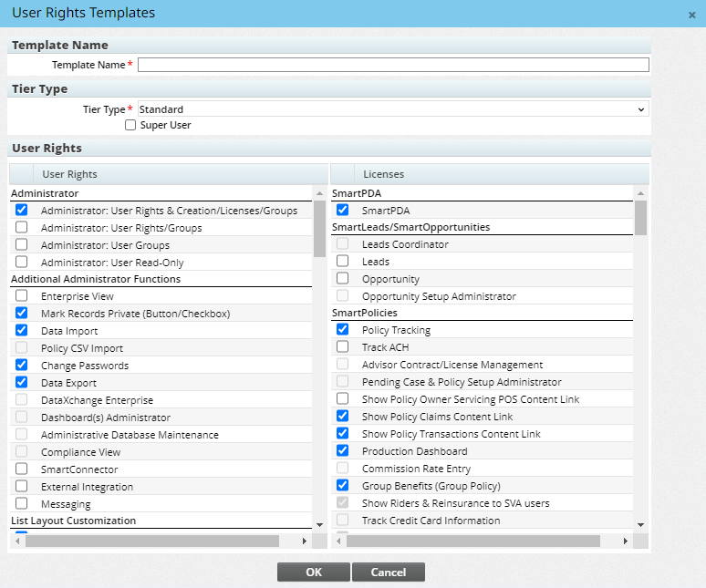This screenshot has height=588, width=706.
Task: Uncheck Mark Records Private (Button/Checkbox)
Action: [21, 313]
